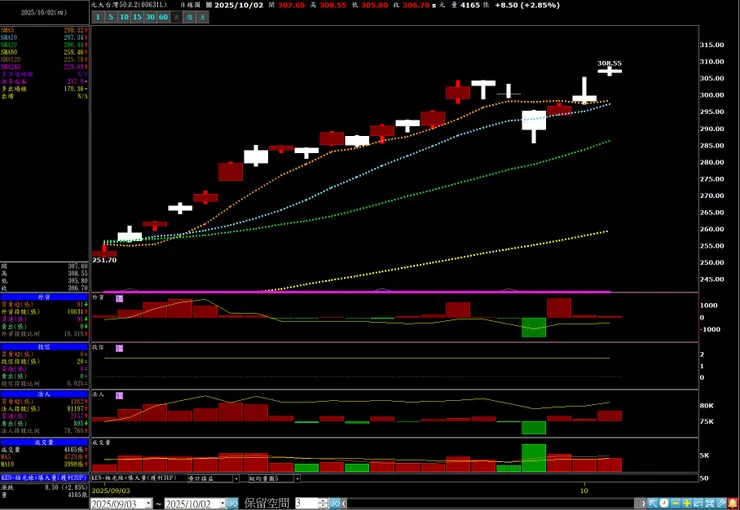The height and width of the screenshot is (510, 740).
Task: Select the 外資 panel header
Action: click(44, 297)
